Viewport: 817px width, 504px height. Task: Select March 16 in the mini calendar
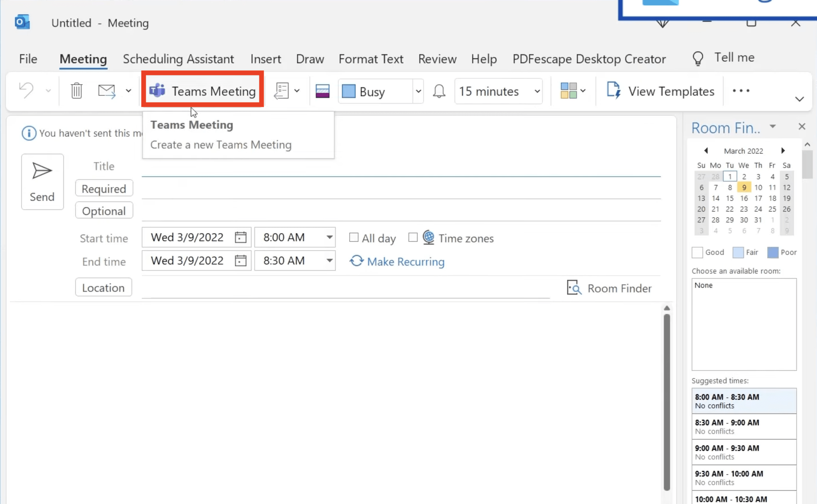(x=744, y=198)
